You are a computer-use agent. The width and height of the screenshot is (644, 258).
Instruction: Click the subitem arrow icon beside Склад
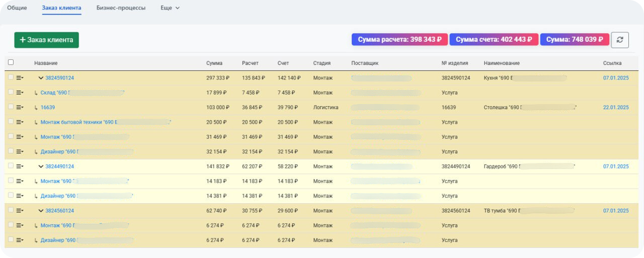(36, 93)
